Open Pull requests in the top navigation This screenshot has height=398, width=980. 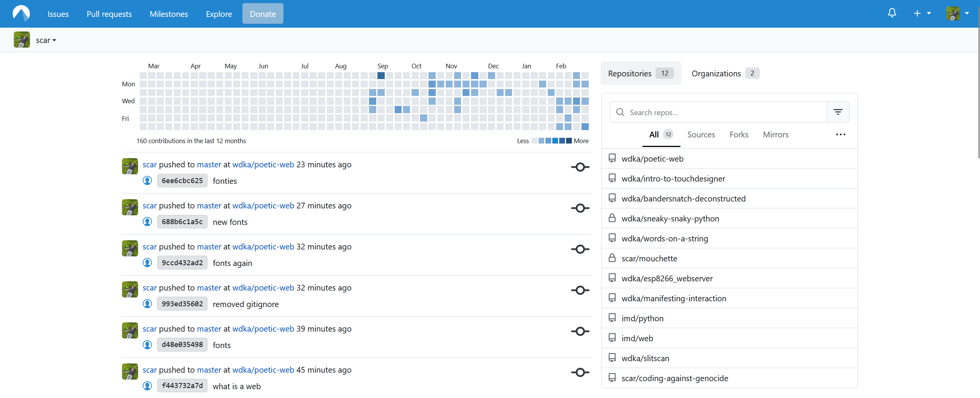click(x=109, y=14)
